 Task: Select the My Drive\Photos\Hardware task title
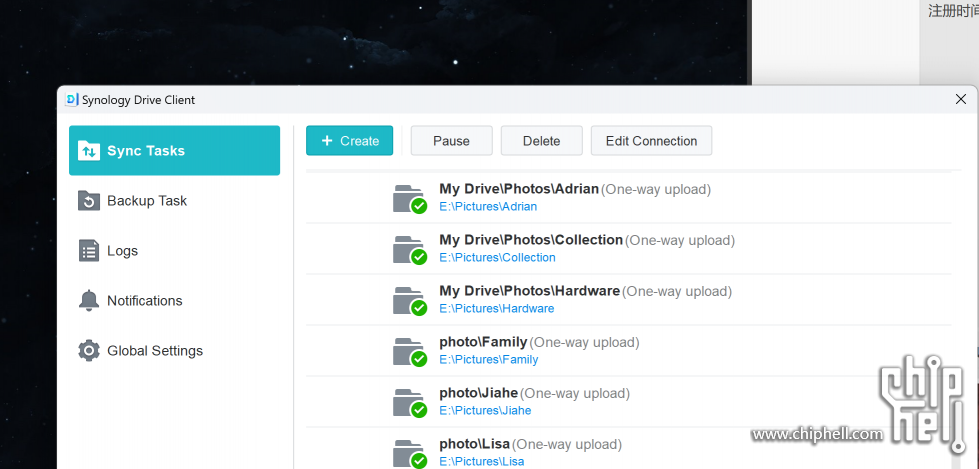(529, 291)
